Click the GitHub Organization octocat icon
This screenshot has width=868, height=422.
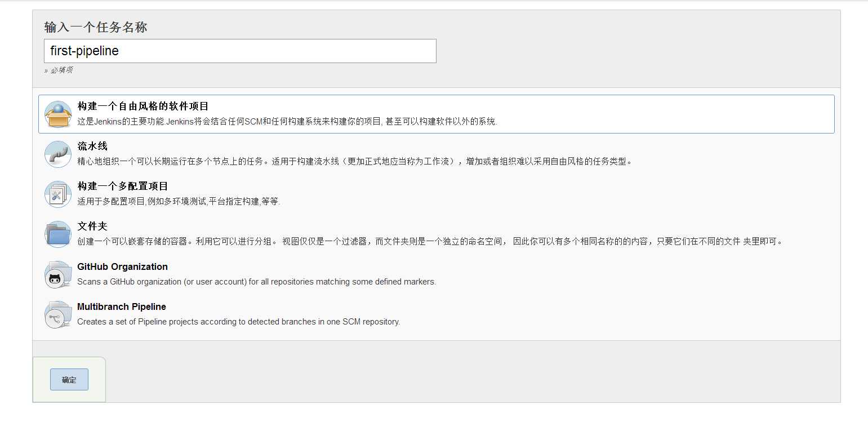(x=58, y=275)
